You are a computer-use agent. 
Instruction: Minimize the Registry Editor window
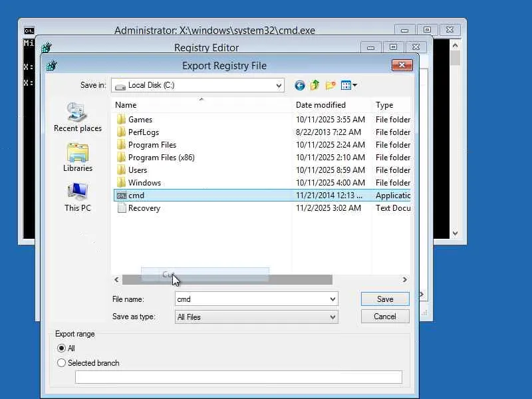371,47
